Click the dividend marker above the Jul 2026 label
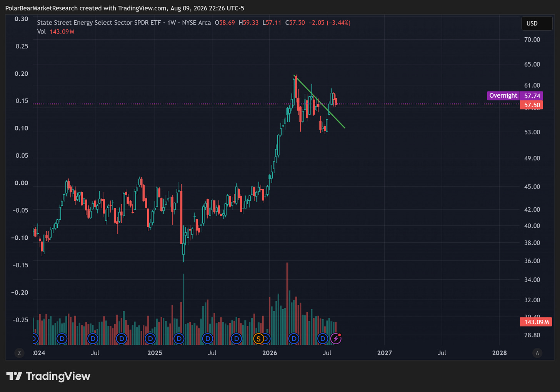Viewport: 560px width, 392px height. [x=323, y=339]
